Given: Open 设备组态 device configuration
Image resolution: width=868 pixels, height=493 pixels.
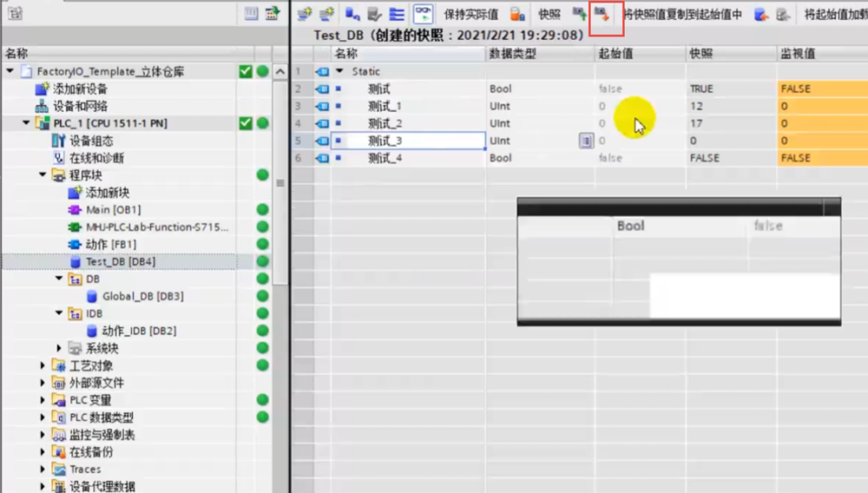Looking at the screenshot, I should [90, 141].
